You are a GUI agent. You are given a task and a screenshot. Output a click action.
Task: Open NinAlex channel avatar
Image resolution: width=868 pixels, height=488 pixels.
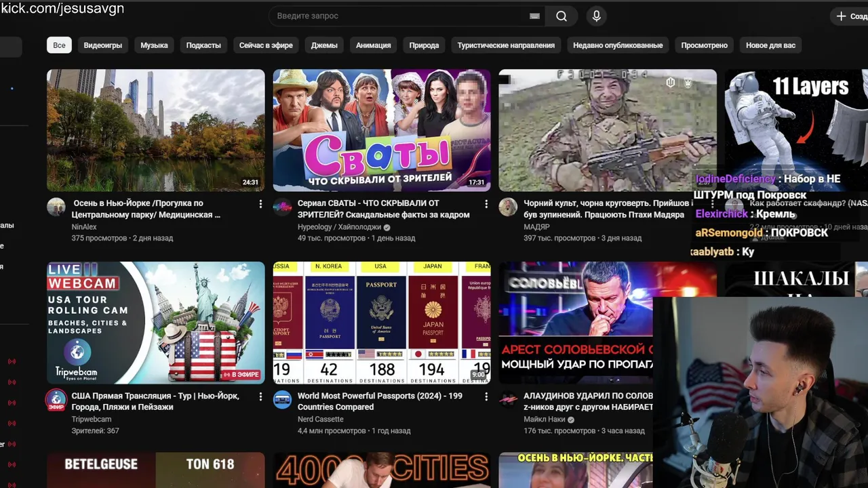tap(56, 207)
